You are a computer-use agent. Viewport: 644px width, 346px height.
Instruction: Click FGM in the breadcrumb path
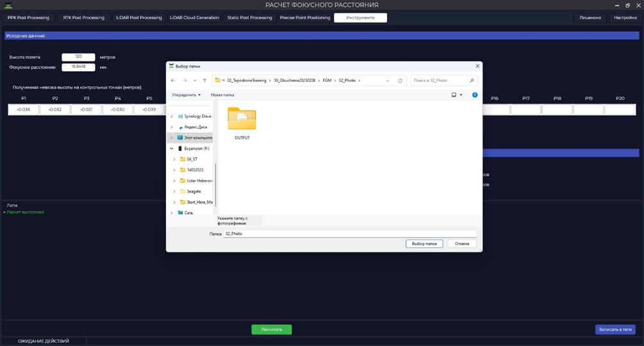(327, 81)
